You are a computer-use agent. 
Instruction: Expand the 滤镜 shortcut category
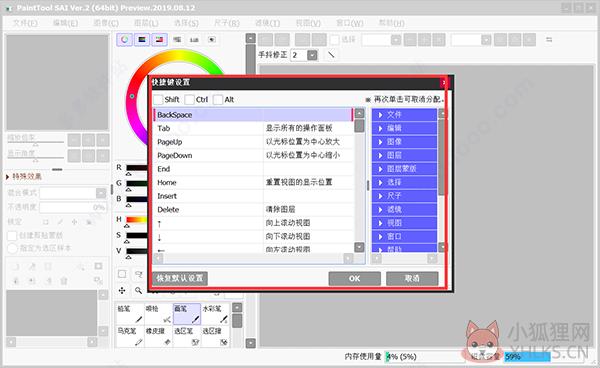point(404,210)
